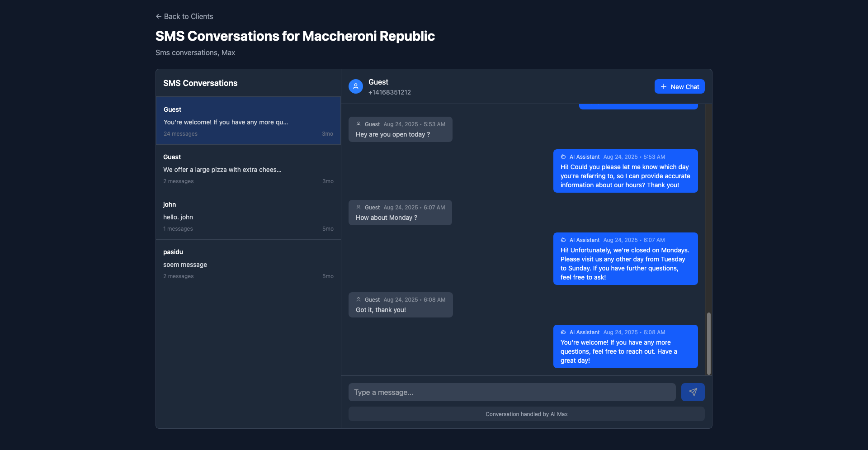This screenshot has height=450, width=868.
Task: Click the bot icon on the 5:53 AM AI reply
Action: coord(563,156)
